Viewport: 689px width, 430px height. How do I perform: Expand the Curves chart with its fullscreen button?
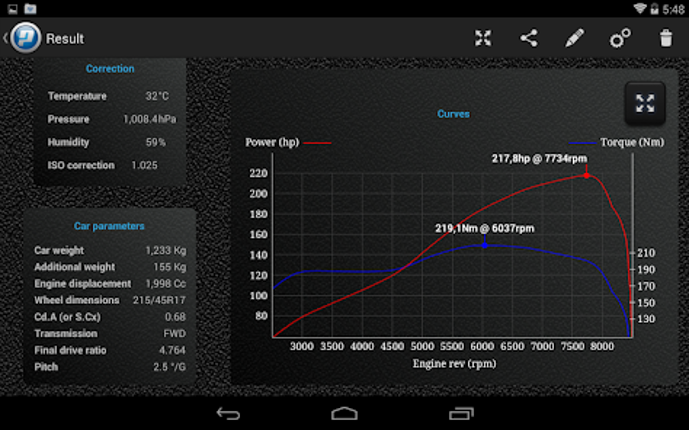click(x=645, y=102)
